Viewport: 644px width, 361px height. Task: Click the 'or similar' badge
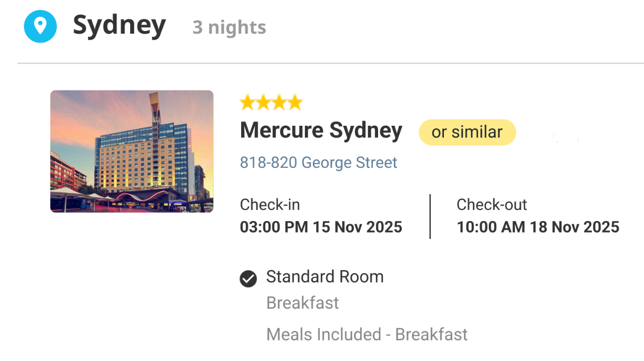tap(467, 132)
